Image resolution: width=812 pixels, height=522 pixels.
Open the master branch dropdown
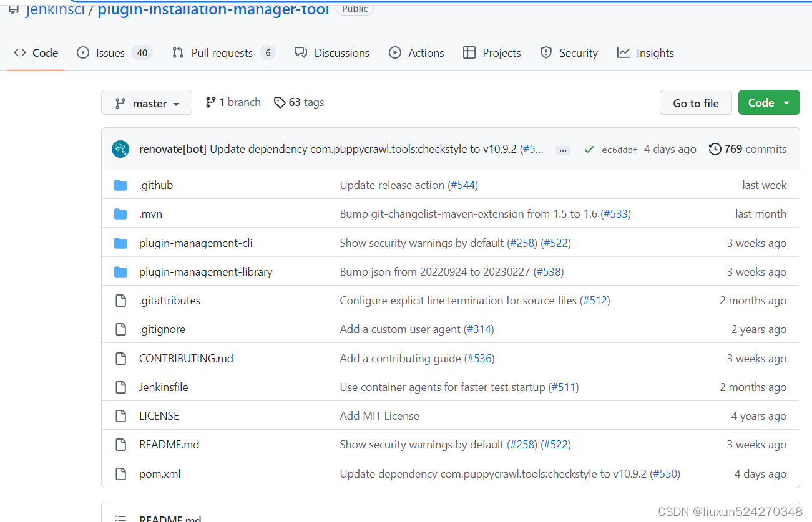point(146,102)
